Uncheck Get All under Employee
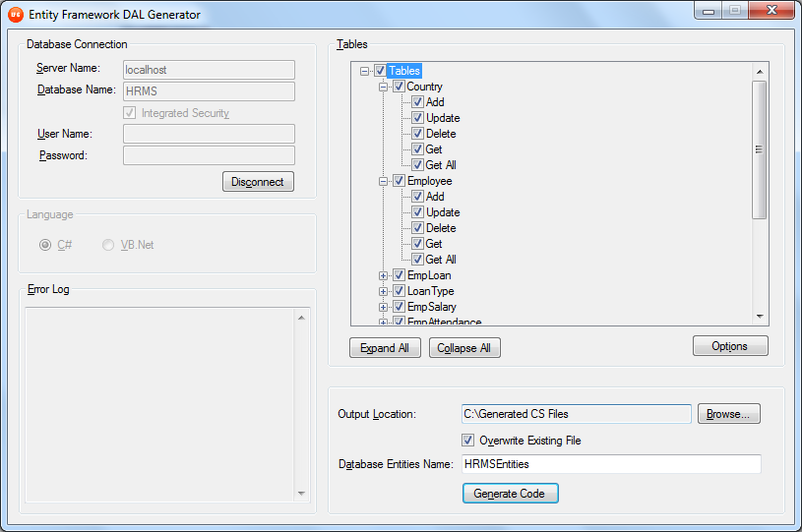The height and width of the screenshot is (532, 802). pos(418,259)
